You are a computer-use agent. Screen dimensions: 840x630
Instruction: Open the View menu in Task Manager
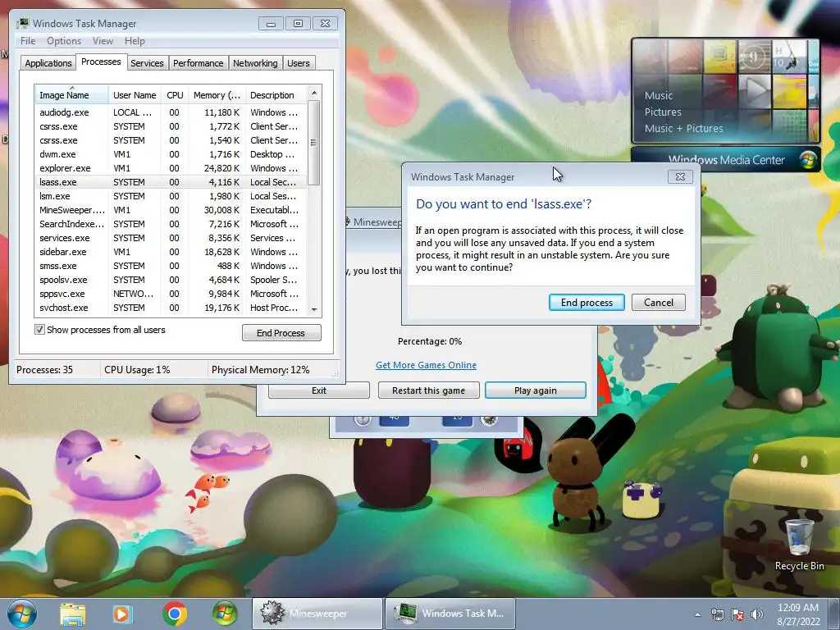point(103,41)
